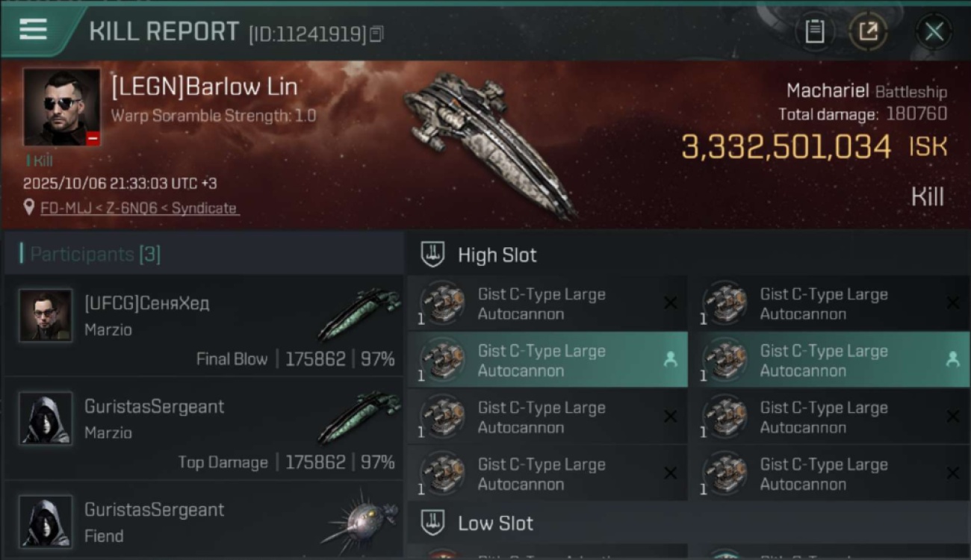Click the СеняХед pilot portrait
The image size is (971, 560).
[x=46, y=315]
